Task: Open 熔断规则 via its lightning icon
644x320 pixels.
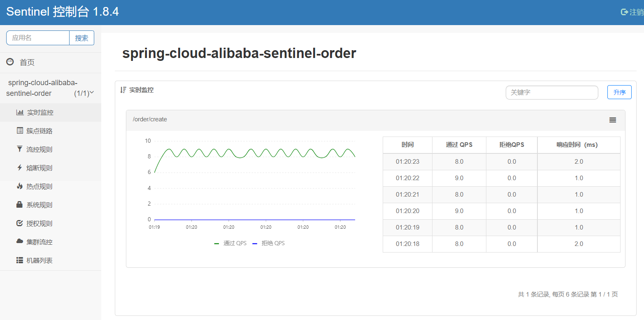Action: tap(19, 167)
